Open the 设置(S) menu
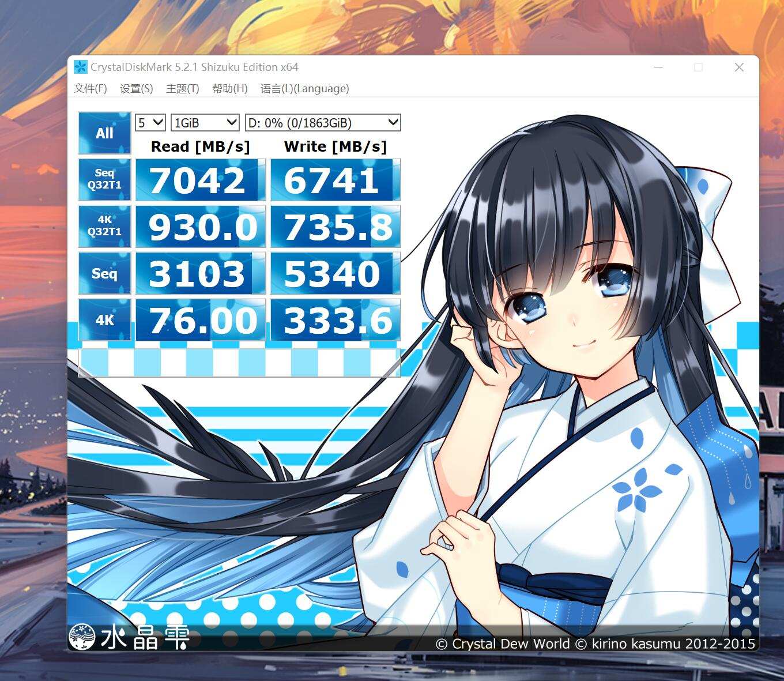784x681 pixels. 137,89
